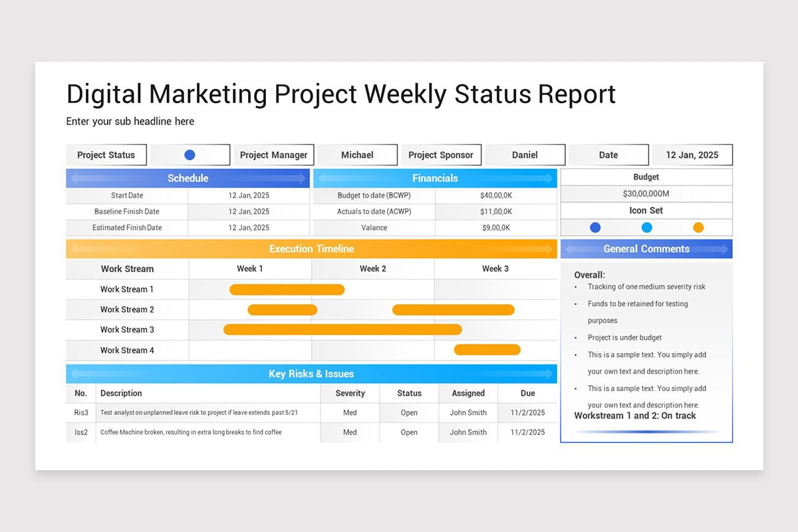Screen dimensions: 798x532
Task: Click the Project Manager button labeled Michael
Action: [357, 154]
